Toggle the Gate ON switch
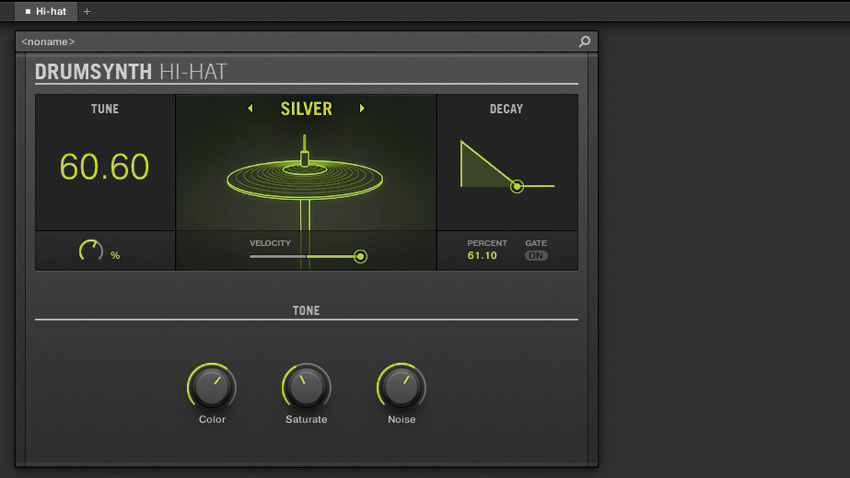850x478 pixels. [x=536, y=256]
